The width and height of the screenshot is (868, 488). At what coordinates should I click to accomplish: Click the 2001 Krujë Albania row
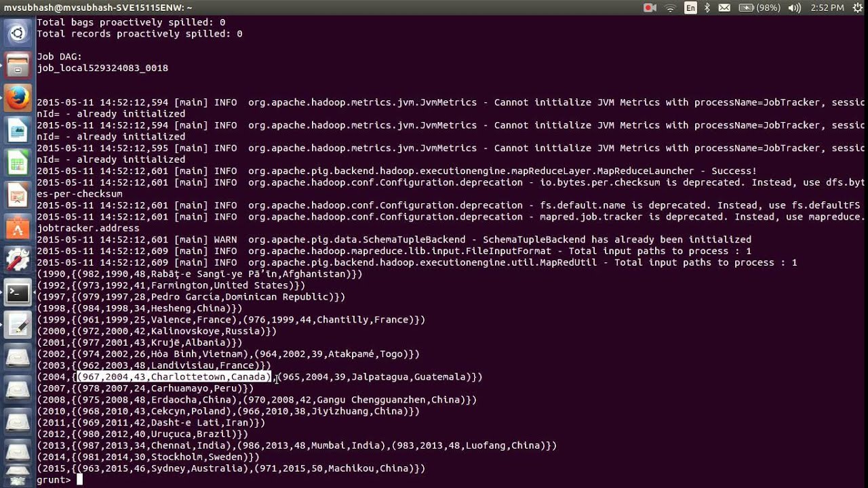(x=140, y=342)
